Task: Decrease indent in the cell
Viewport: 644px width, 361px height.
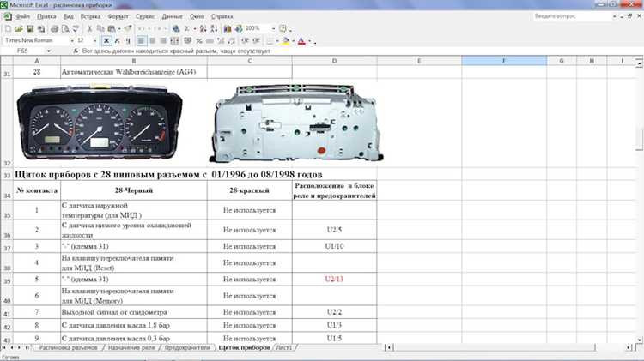Action: coord(246,41)
